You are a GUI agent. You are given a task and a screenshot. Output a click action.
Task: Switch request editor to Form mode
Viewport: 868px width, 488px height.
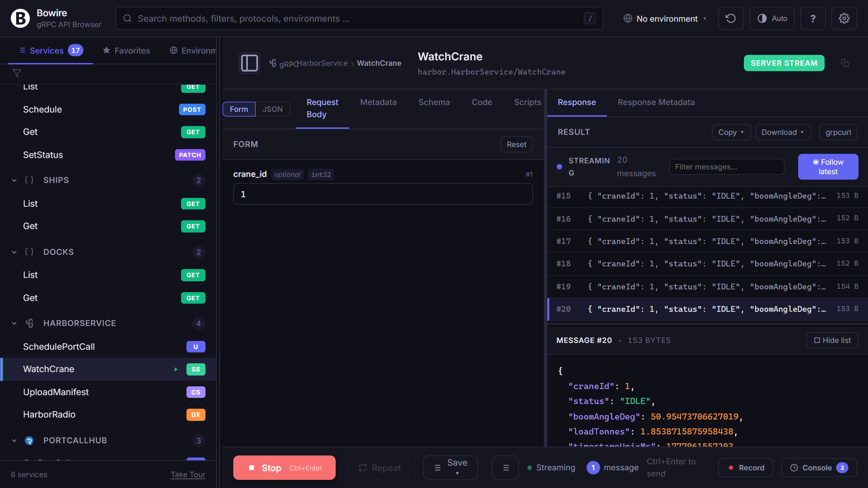[x=239, y=109]
